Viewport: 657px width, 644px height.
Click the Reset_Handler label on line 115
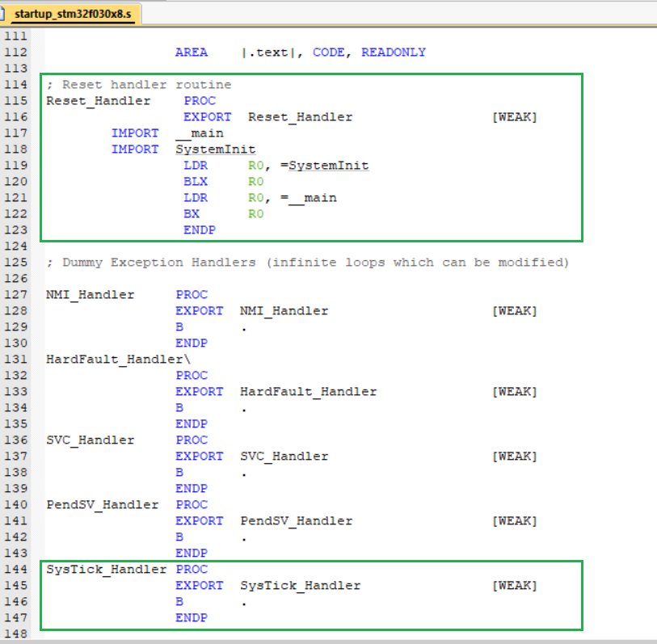click(x=98, y=101)
